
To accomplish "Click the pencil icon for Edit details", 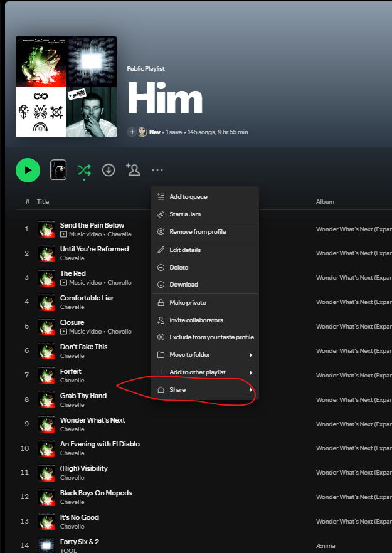I will (x=161, y=250).
